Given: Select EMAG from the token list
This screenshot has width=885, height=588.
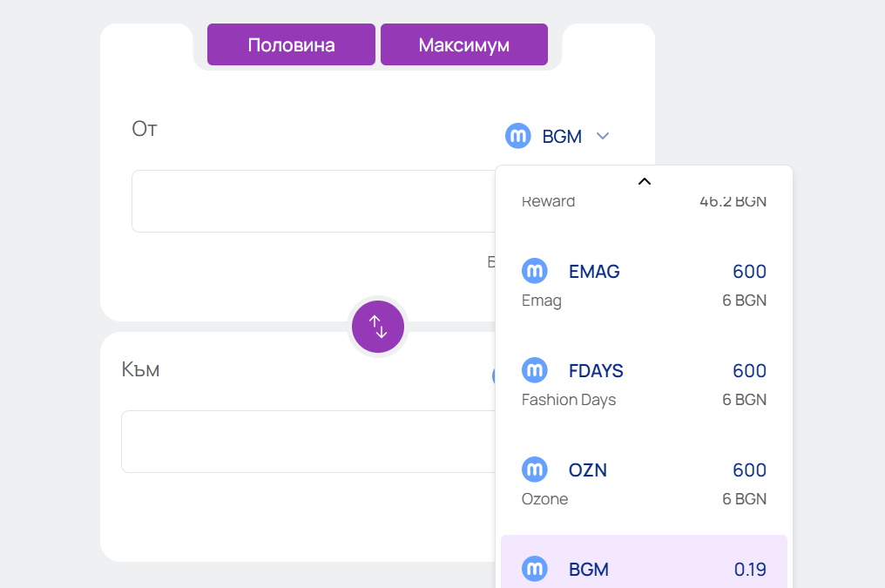Looking at the screenshot, I should tap(594, 272).
